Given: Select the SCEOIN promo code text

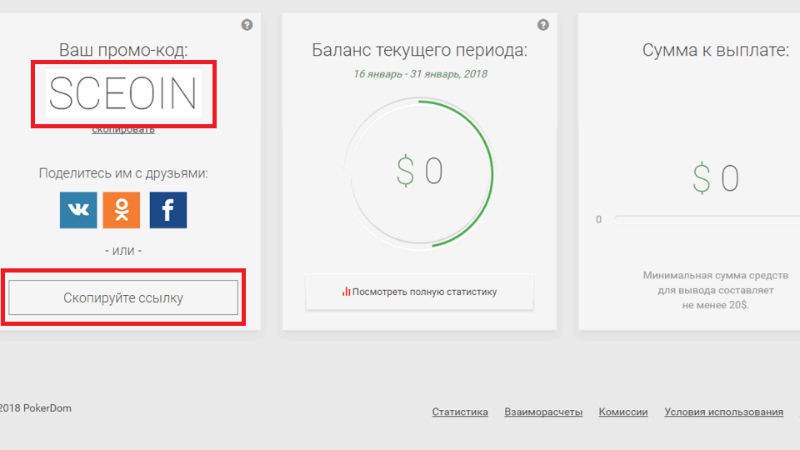Looking at the screenshot, I should [x=123, y=93].
